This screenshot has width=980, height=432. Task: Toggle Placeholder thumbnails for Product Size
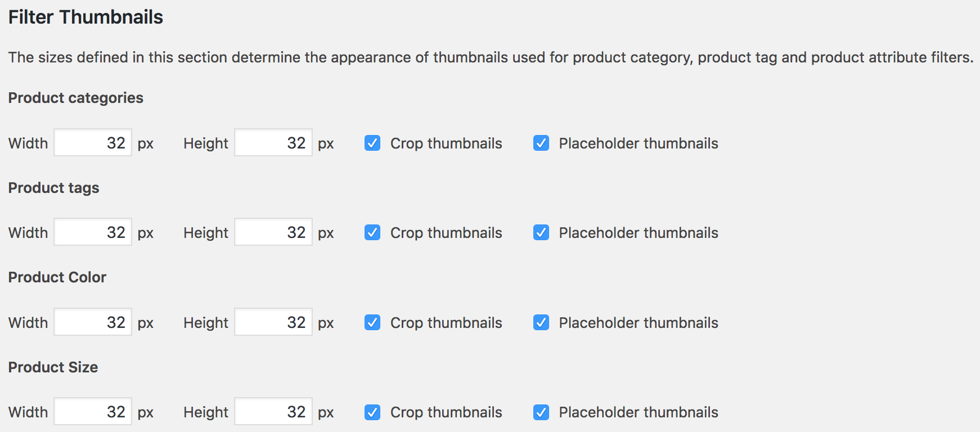point(540,412)
